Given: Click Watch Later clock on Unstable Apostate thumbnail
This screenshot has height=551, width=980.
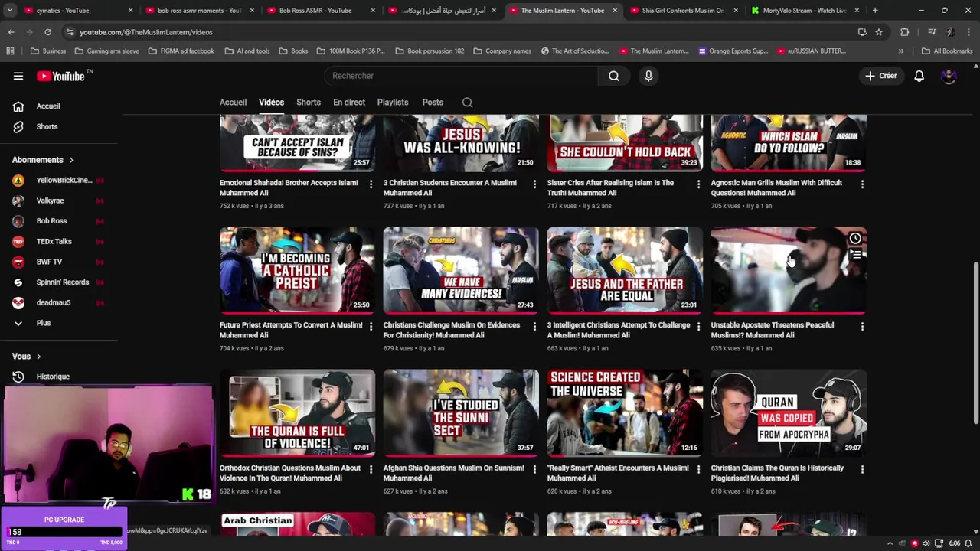Looking at the screenshot, I should [855, 239].
